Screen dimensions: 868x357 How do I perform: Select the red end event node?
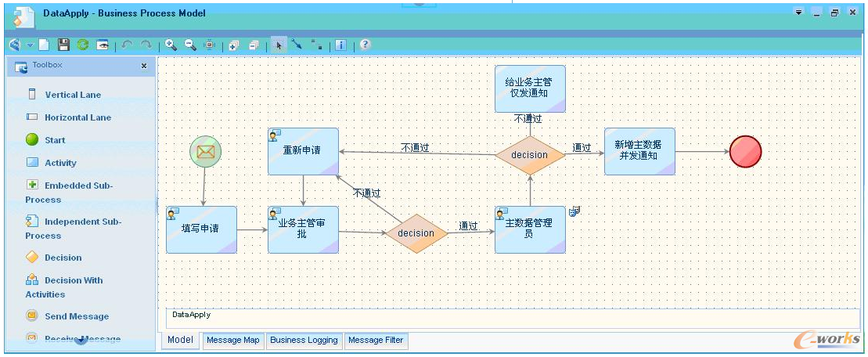pyautogui.click(x=744, y=151)
